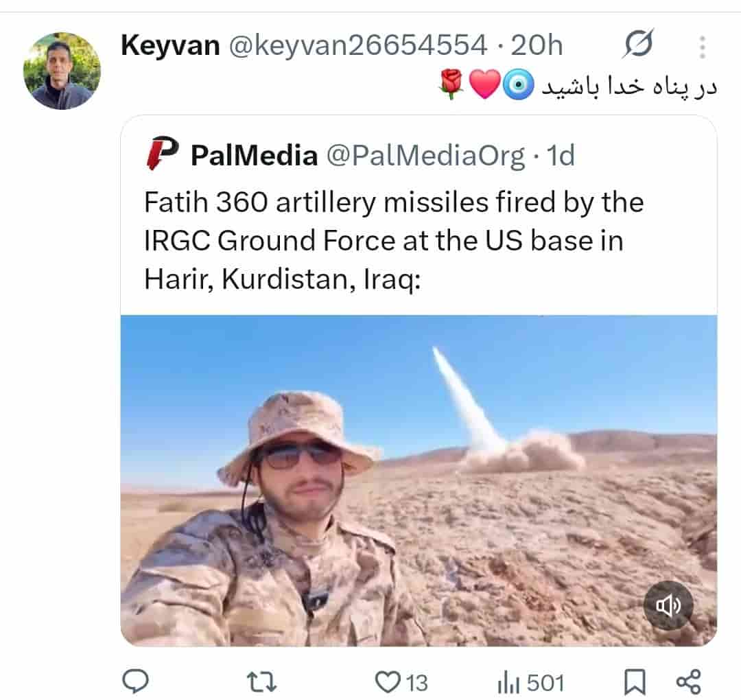Click the quoted post's 1d timestamp
This screenshot has width=741, height=700.
click(x=559, y=156)
